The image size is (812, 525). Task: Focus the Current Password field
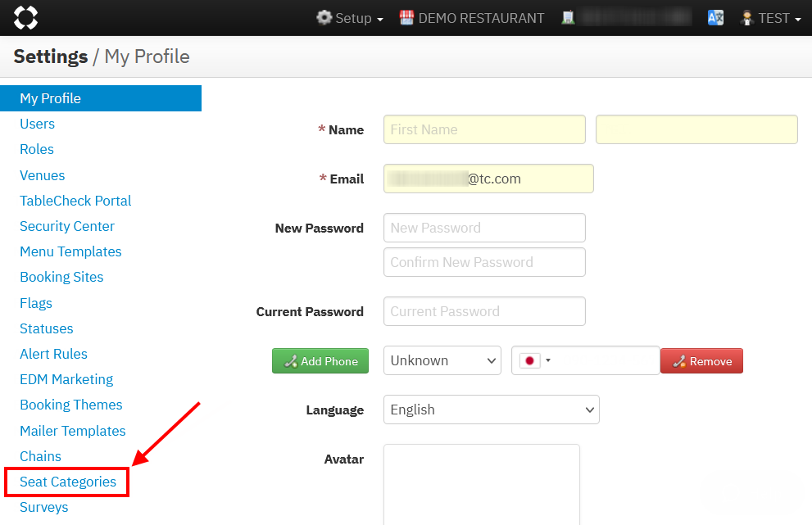pyautogui.click(x=484, y=311)
